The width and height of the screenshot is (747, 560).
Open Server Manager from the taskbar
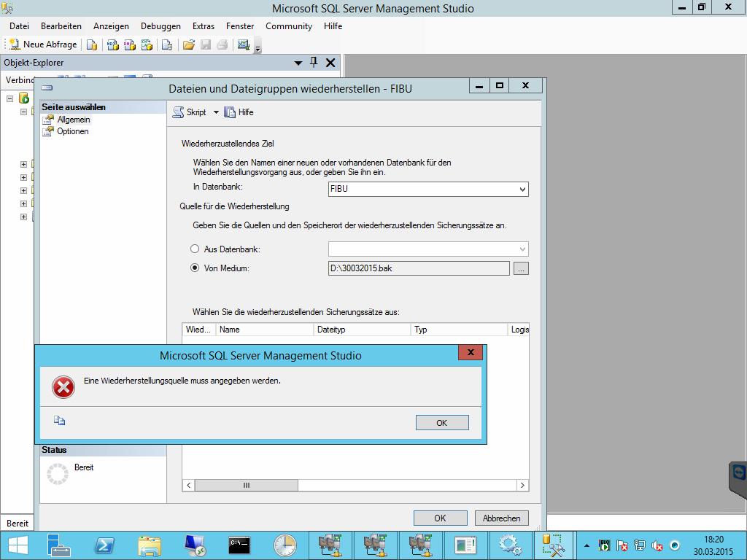[x=59, y=545]
